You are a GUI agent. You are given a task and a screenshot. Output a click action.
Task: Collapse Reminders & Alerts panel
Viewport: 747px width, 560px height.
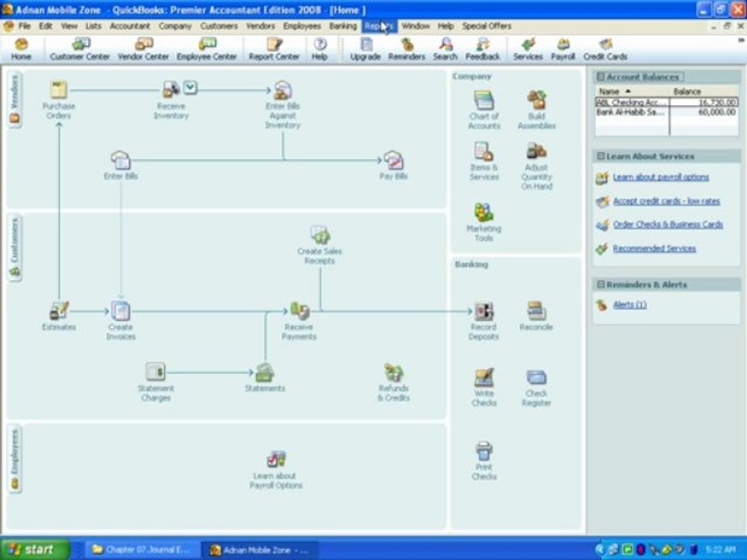601,285
